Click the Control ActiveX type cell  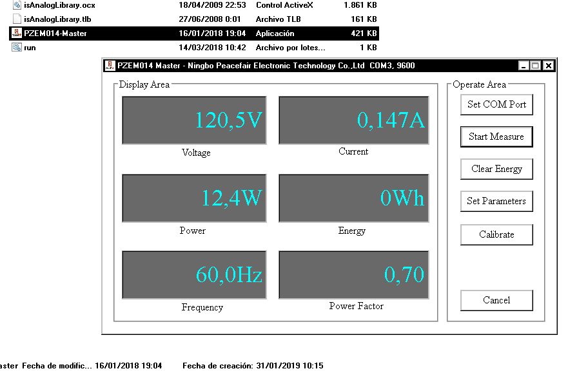click(x=284, y=5)
